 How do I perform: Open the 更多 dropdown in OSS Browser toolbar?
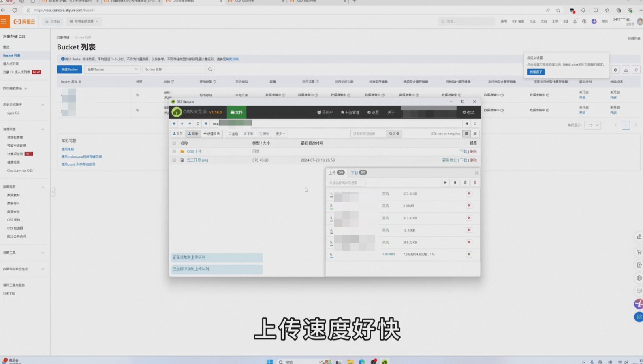pos(280,134)
